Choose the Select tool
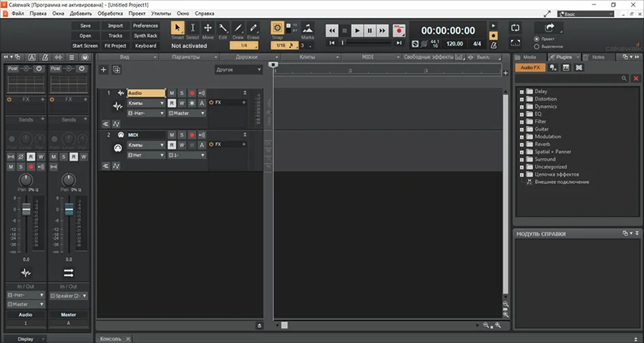 (192, 28)
